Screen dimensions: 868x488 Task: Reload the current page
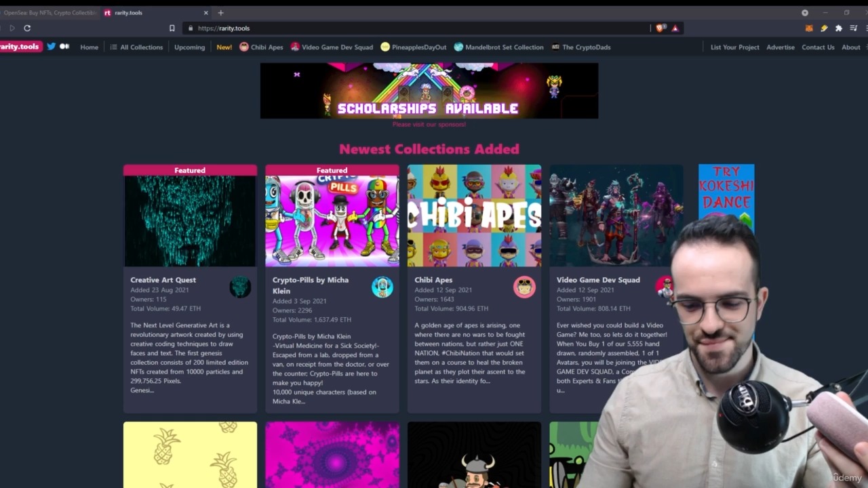(27, 28)
